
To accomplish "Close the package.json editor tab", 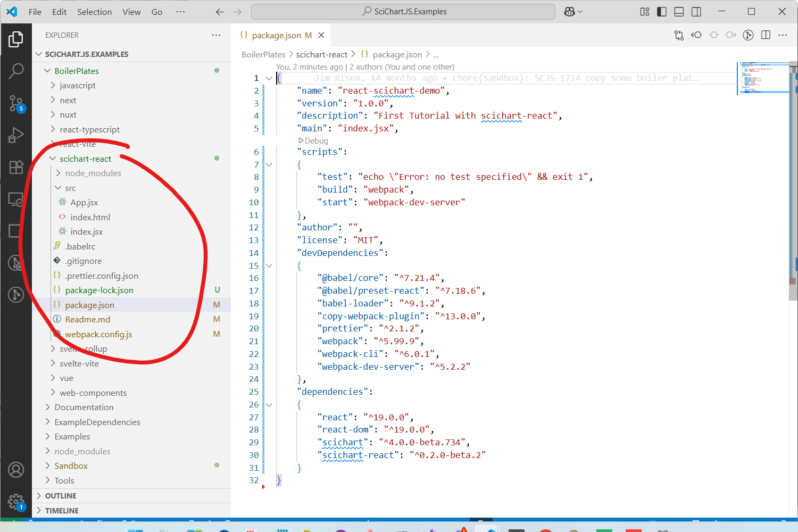I will pyautogui.click(x=321, y=35).
